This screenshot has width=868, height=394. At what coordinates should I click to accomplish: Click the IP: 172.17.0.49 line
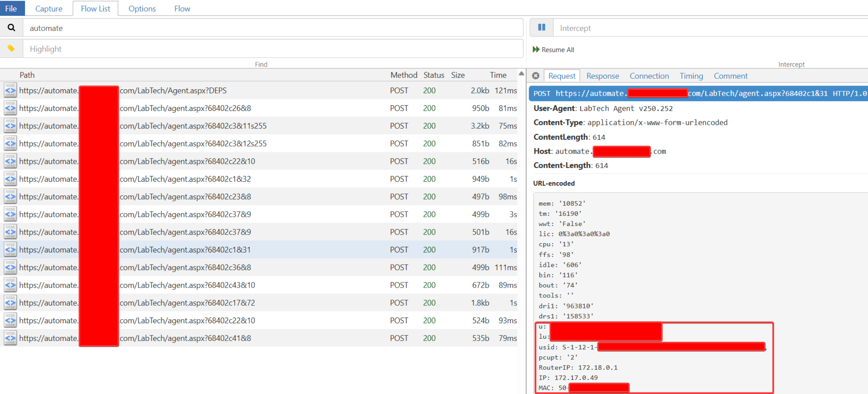point(568,378)
